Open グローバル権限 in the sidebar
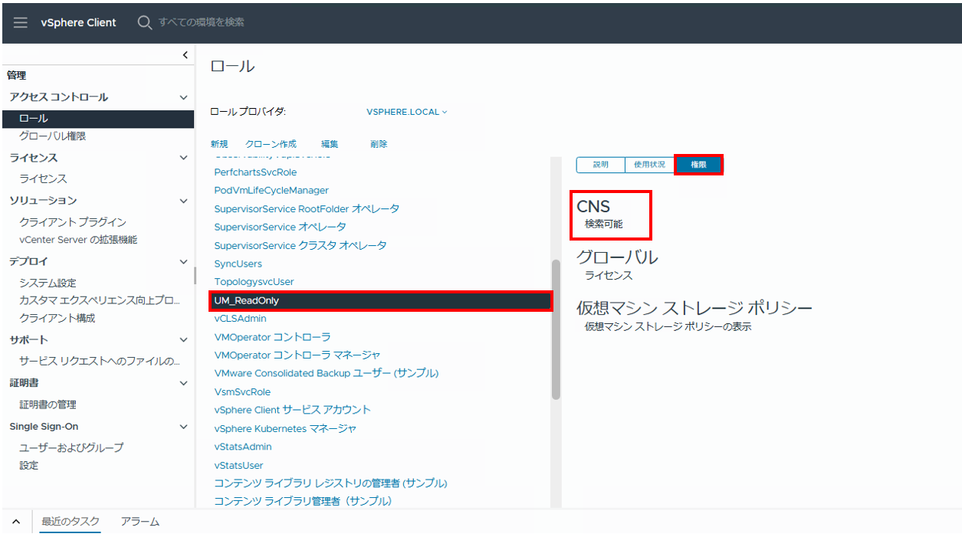 (52, 136)
